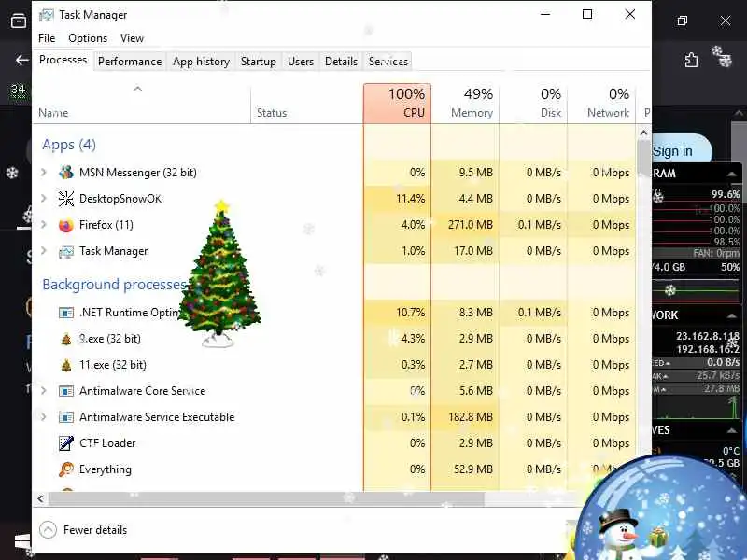Expand the MSN Messenger process group
Viewport: 747px width, 560px height.
(x=44, y=173)
